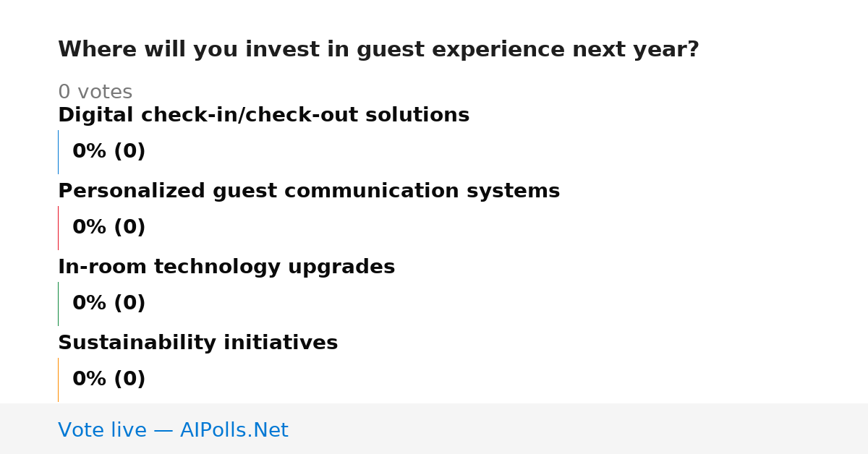
Task: Select Sustainability initiatives option
Action: (x=197, y=343)
